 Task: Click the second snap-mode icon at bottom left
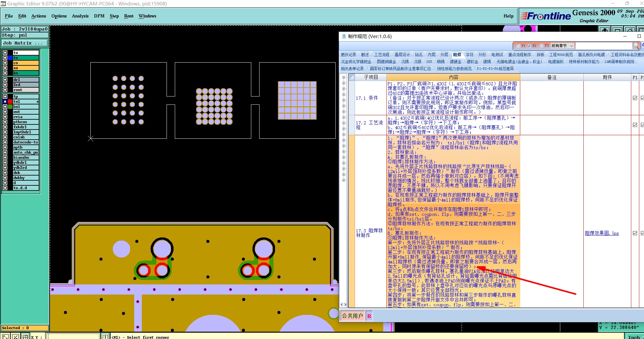tap(16, 336)
